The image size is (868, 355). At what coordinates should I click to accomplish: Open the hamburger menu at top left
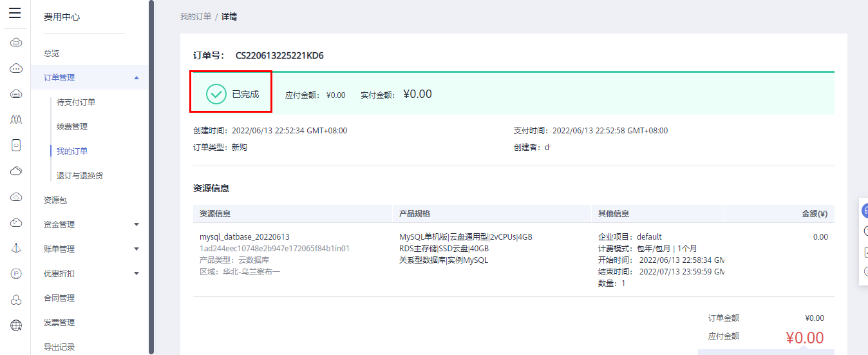(15, 13)
